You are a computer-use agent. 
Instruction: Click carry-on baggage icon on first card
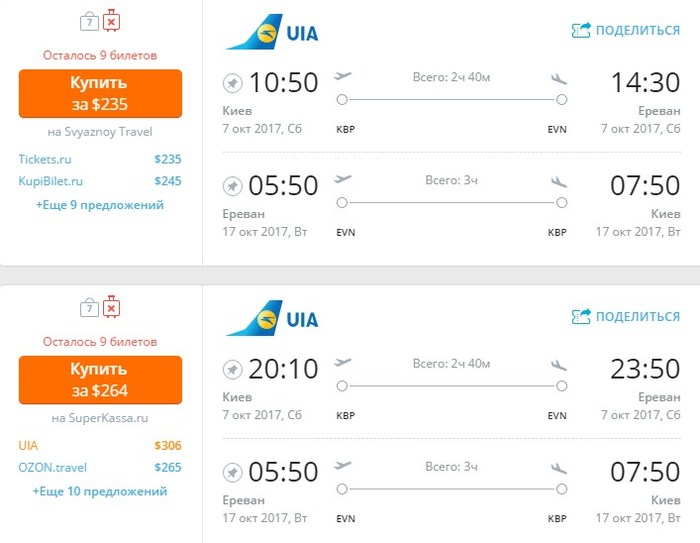point(88,20)
